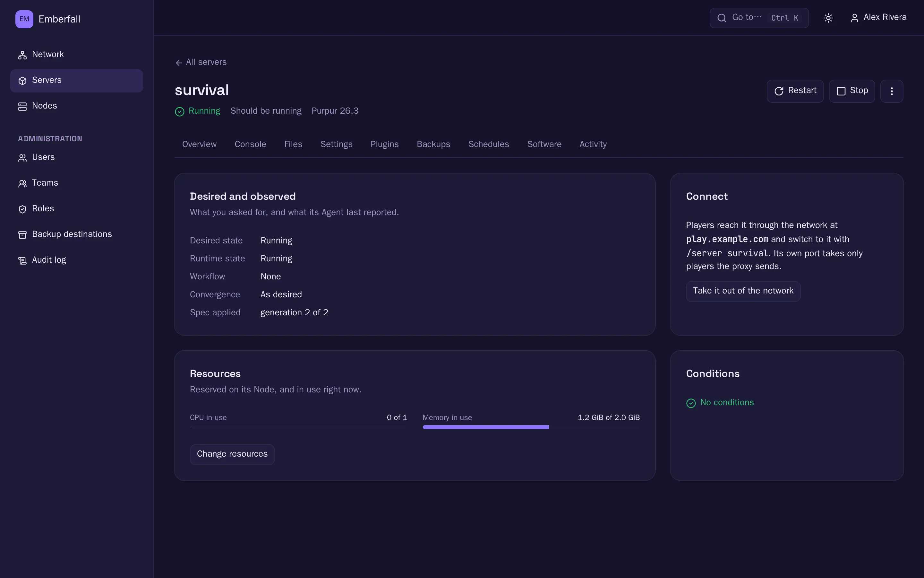Switch to the Schedules tab
The width and height of the screenshot is (924, 578).
pyautogui.click(x=489, y=144)
